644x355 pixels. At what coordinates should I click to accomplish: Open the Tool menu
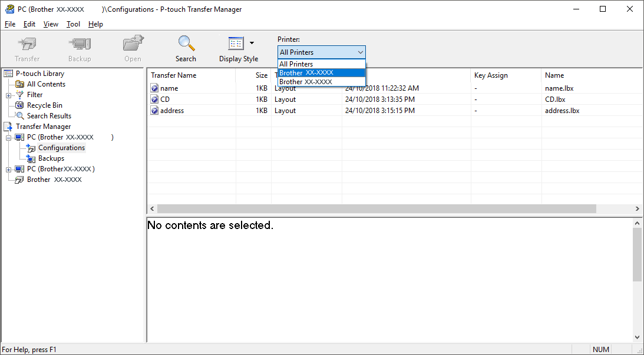coord(73,24)
